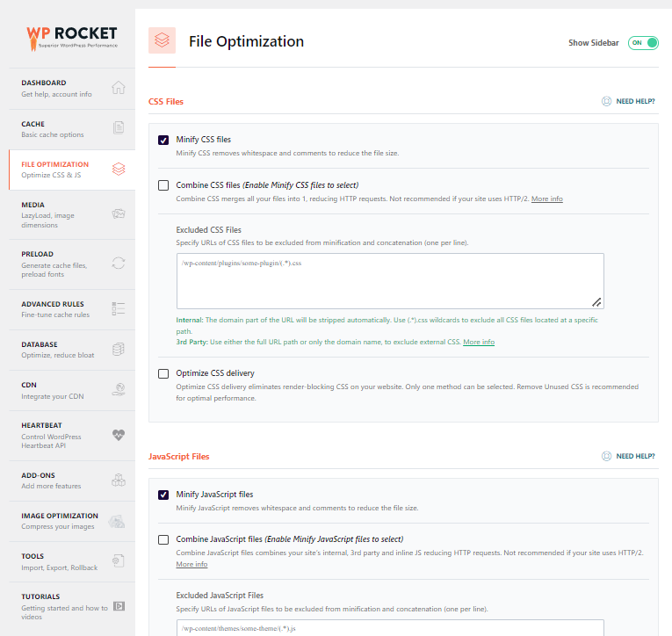Uncheck Minify CSS files
This screenshot has width=672, height=636.
[x=163, y=141]
